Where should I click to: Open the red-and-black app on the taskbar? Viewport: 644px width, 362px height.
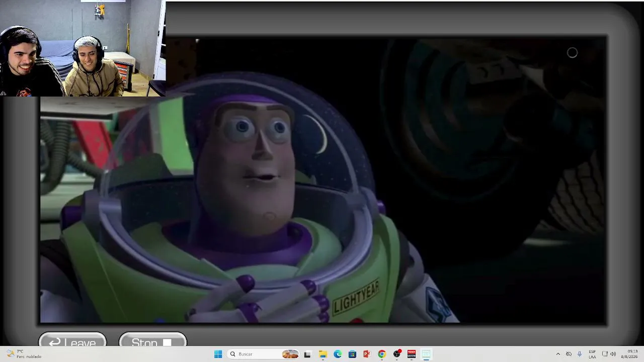tap(412, 354)
